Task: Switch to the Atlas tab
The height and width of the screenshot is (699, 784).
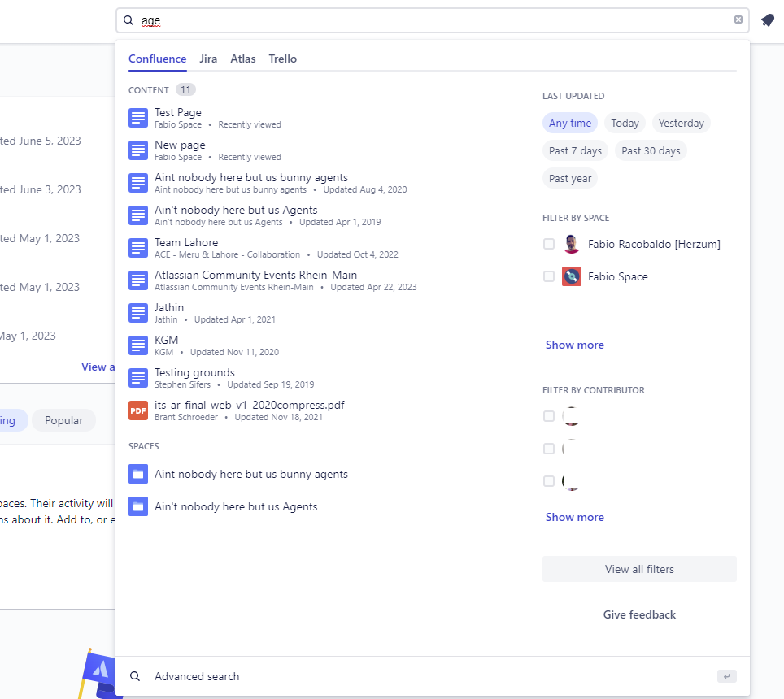Action: tap(243, 59)
